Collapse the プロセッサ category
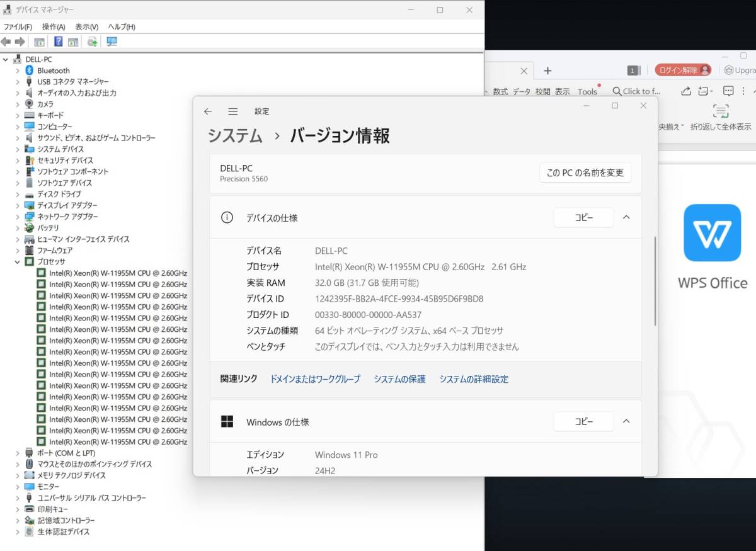Screen dimensions: 756x551 coord(18,261)
